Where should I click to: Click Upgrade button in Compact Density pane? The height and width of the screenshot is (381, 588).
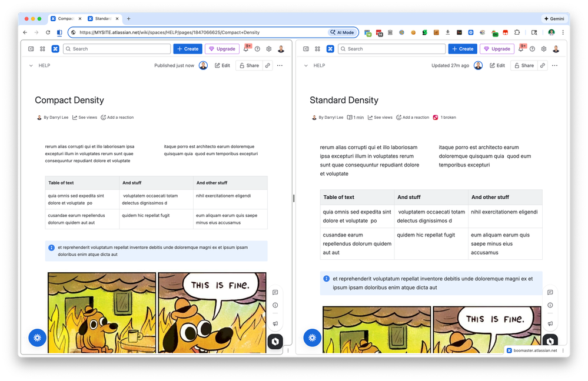click(222, 49)
